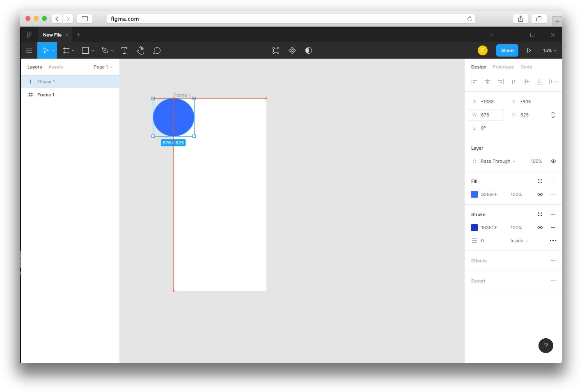Click the Edit Object icon in toolbar
The image size is (582, 392).
[276, 50]
